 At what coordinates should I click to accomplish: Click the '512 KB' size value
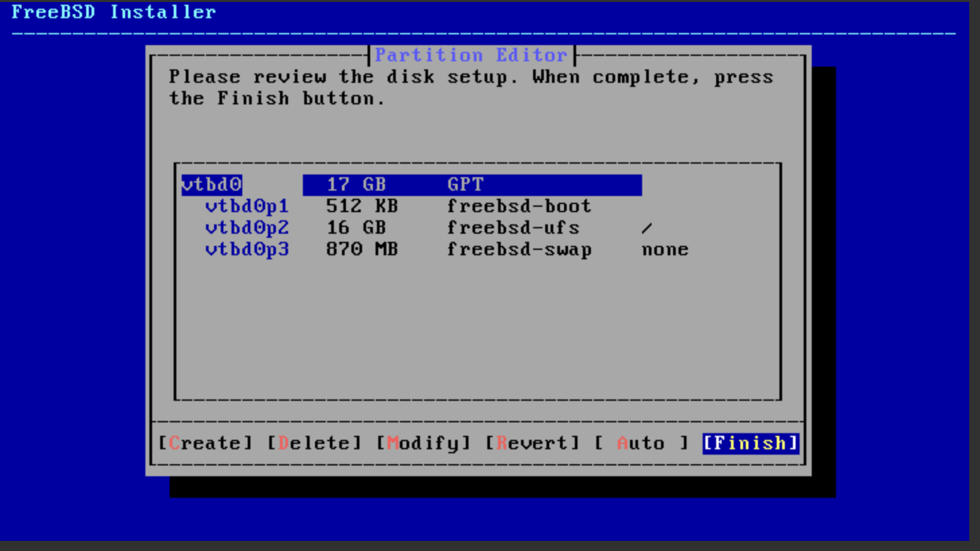[362, 206]
